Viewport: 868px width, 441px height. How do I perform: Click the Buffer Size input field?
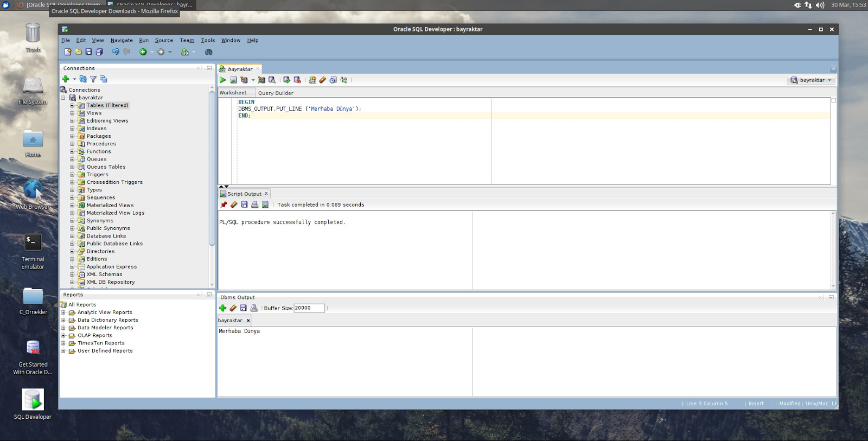point(309,308)
